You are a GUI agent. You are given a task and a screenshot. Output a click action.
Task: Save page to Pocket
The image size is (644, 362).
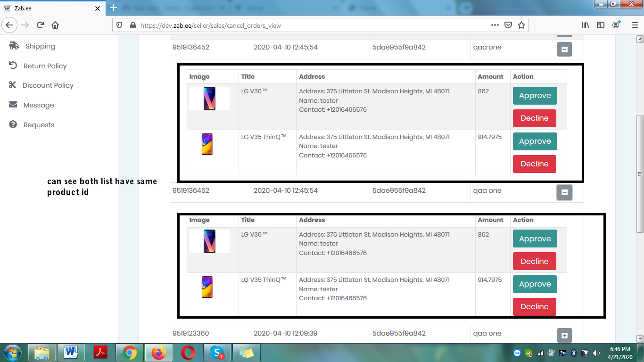click(508, 25)
